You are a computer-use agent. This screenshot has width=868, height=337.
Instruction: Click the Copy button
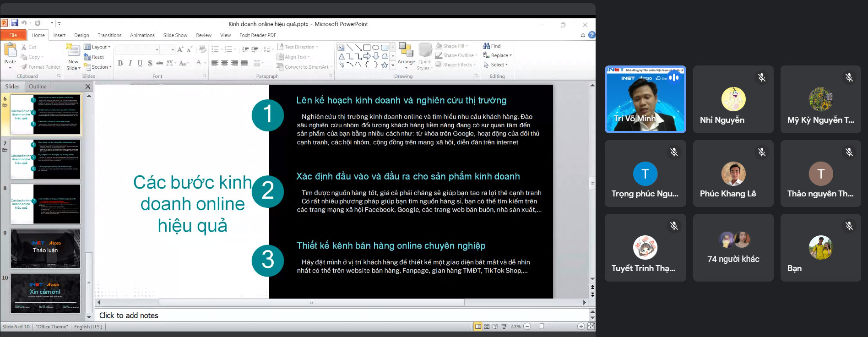32,57
